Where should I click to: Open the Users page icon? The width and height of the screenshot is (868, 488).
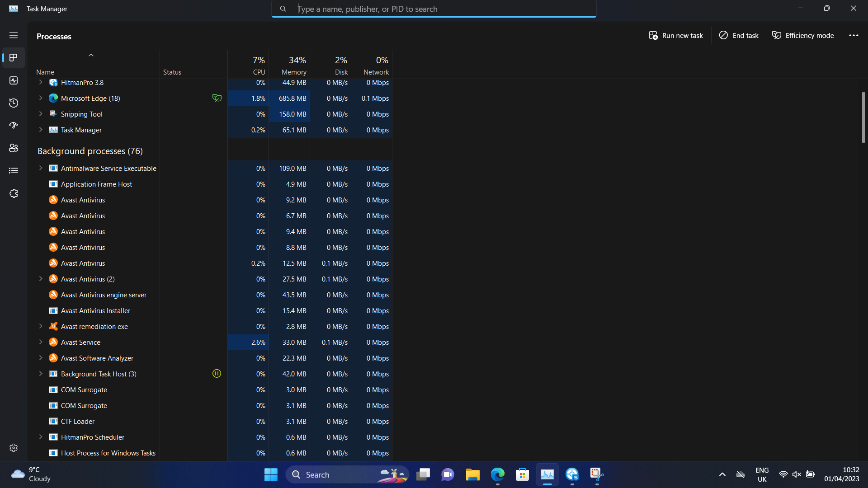[14, 148]
